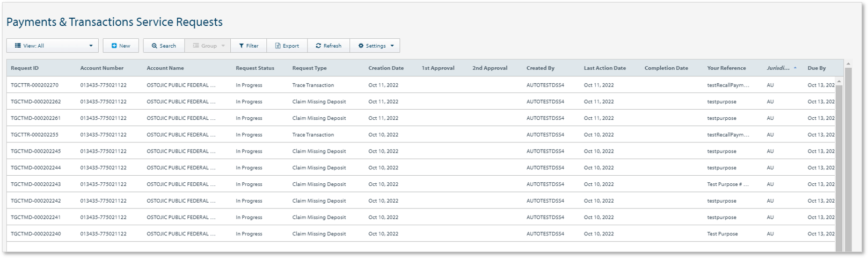The image size is (868, 258).
Task: Select request TGCTMD-000202243
Action: coord(35,184)
